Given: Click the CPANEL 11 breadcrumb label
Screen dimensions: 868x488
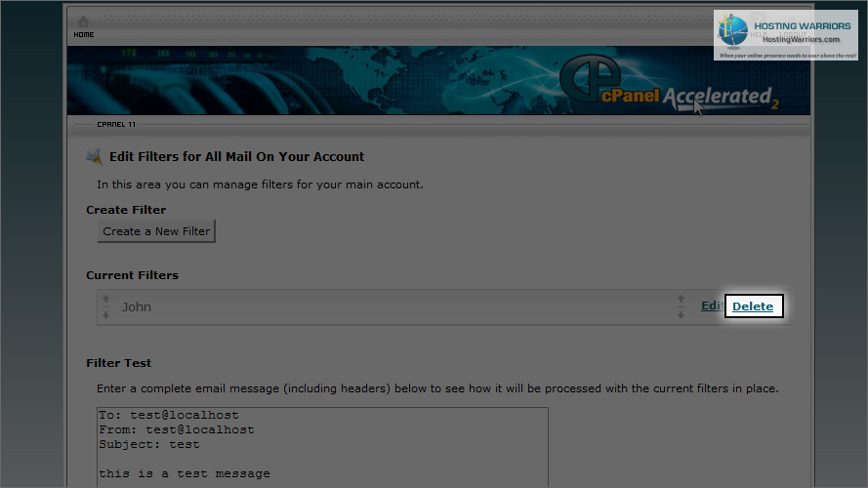Looking at the screenshot, I should tap(116, 125).
